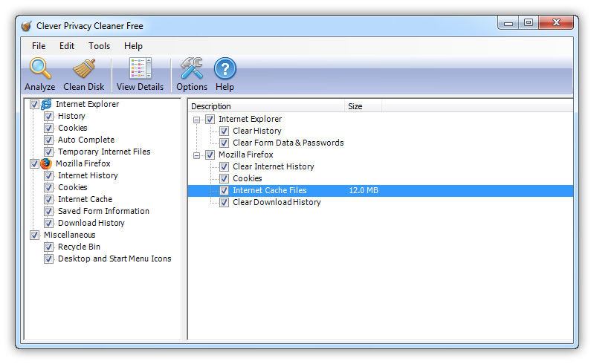This screenshot has width=594, height=364.
Task: Select Desktop and Start Menu Icons label
Action: [x=114, y=259]
